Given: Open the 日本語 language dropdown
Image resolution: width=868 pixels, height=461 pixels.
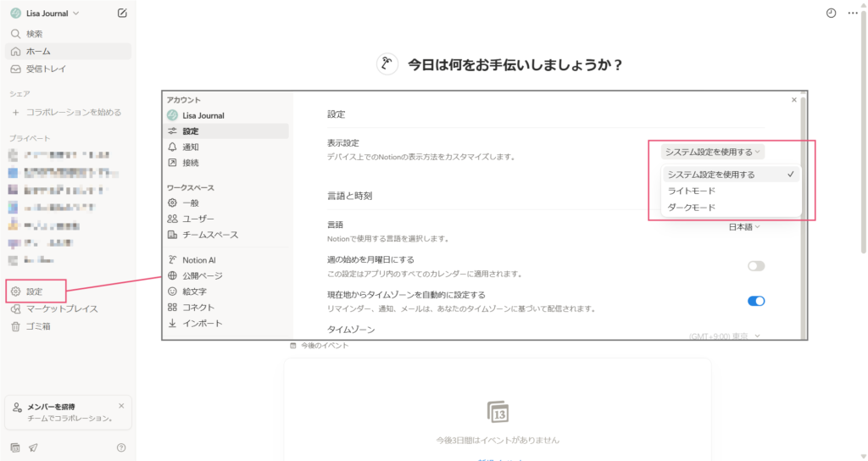Looking at the screenshot, I should [744, 227].
